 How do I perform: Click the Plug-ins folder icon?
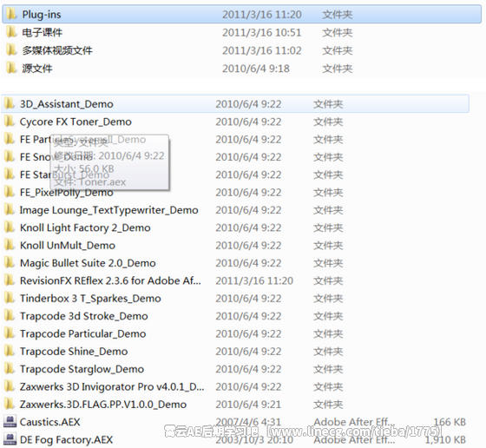pos(11,14)
